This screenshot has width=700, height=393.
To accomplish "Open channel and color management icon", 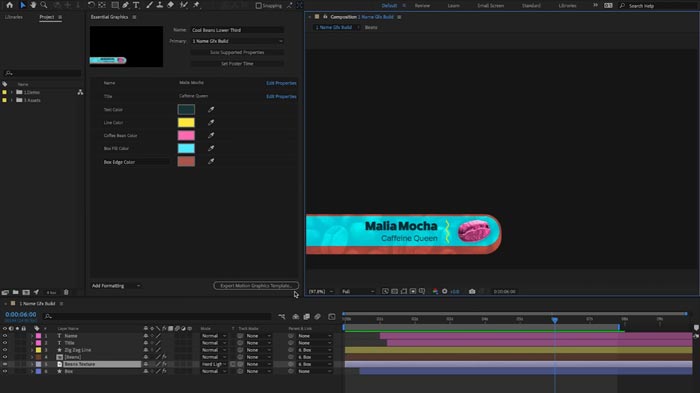I will click(x=435, y=291).
